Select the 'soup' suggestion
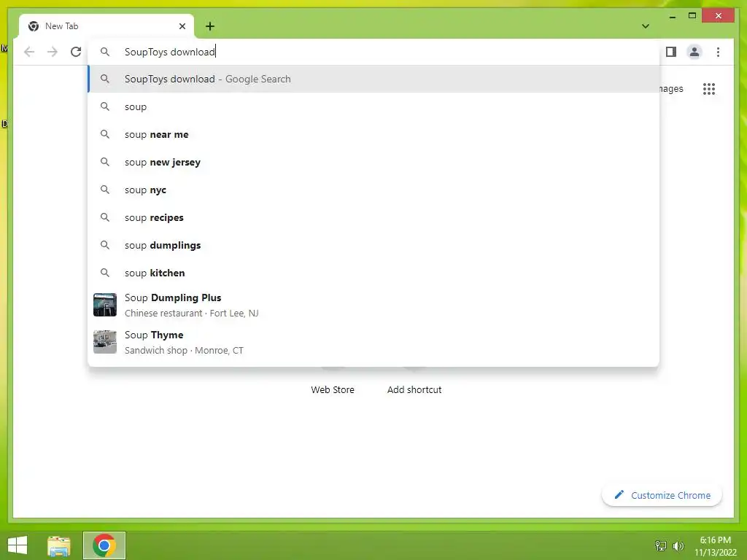Image resolution: width=747 pixels, height=560 pixels. [373, 106]
